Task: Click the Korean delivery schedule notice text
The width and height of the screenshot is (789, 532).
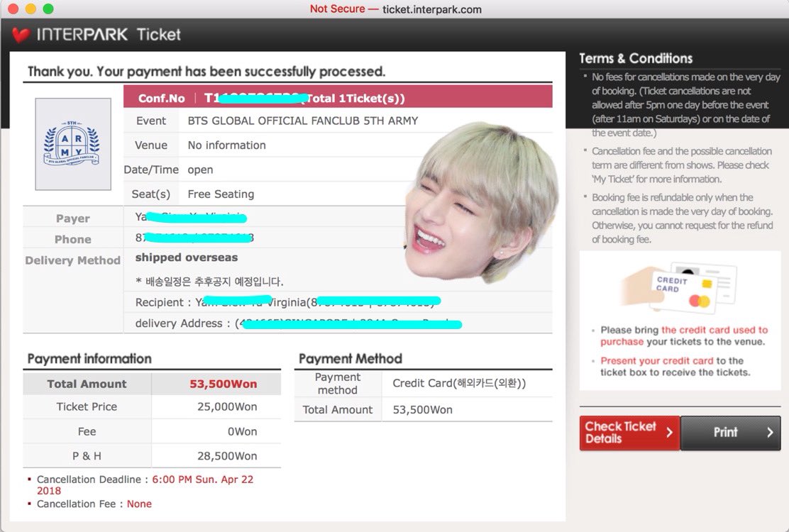Action: point(209,282)
